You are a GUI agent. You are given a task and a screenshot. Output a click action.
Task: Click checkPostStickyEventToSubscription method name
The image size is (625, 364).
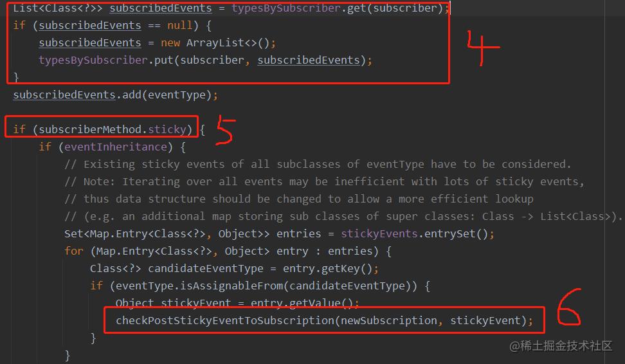(225, 320)
